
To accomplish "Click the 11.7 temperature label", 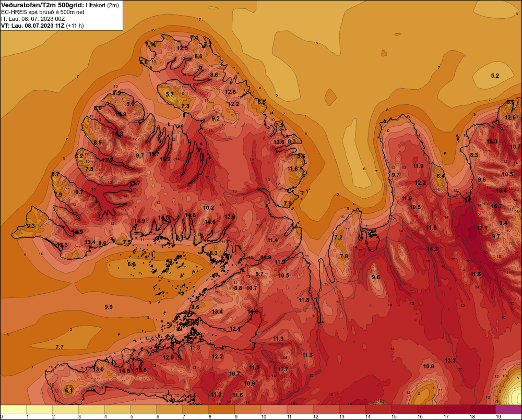I will (x=283, y=369).
